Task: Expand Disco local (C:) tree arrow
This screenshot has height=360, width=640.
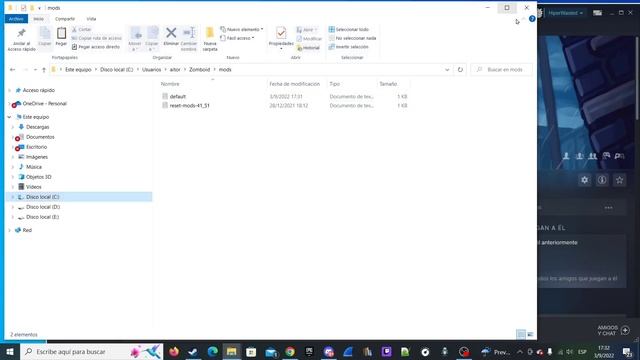Action: coord(13,197)
